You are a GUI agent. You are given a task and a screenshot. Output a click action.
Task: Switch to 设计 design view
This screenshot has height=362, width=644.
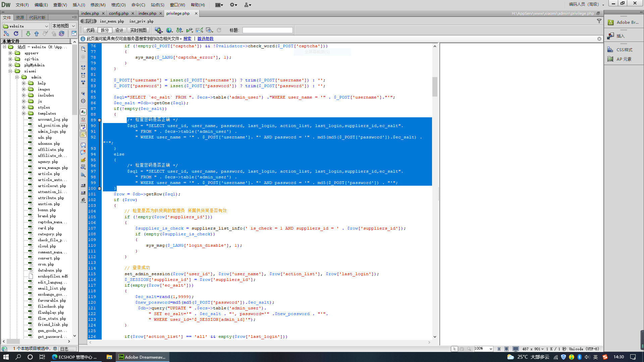[119, 30]
